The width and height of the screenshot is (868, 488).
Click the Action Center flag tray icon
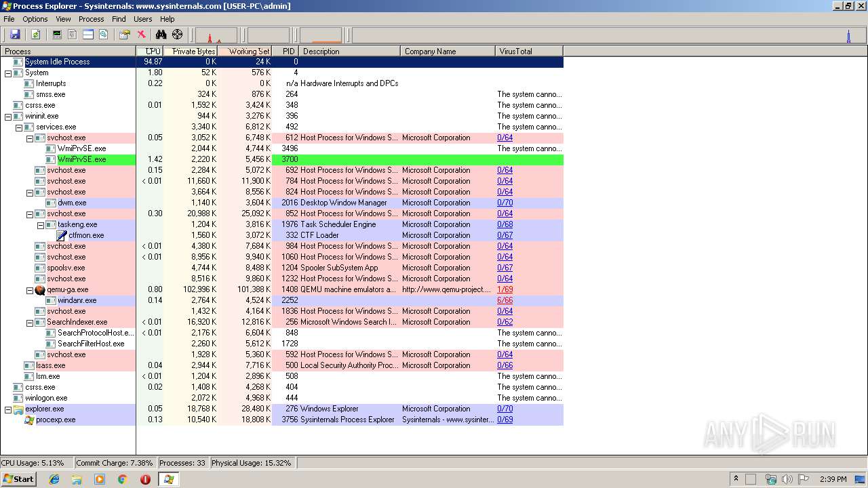804,479
